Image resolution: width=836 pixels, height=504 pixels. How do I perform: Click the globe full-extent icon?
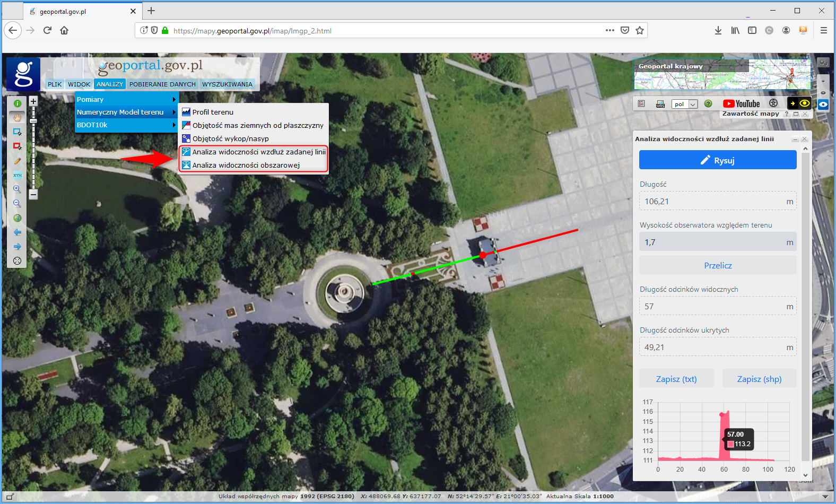coord(17,218)
